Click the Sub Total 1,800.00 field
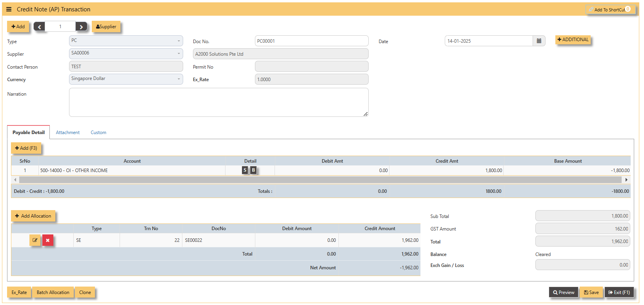 point(582,216)
